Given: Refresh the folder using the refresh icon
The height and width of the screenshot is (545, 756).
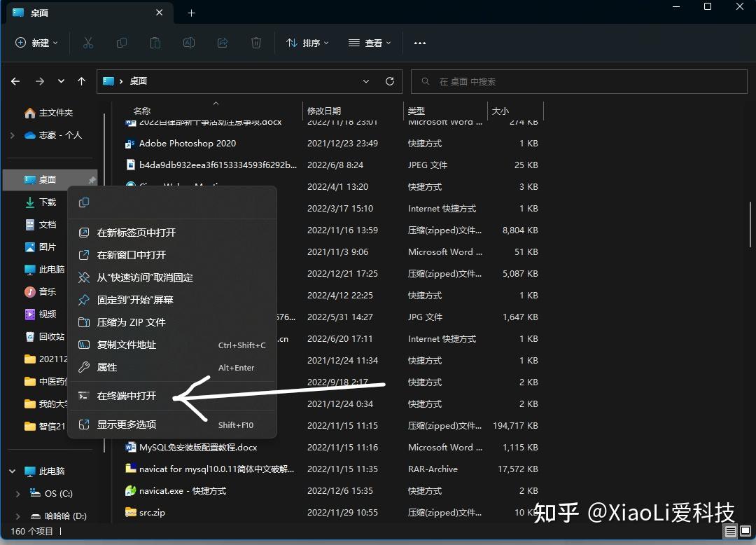Looking at the screenshot, I should 390,81.
